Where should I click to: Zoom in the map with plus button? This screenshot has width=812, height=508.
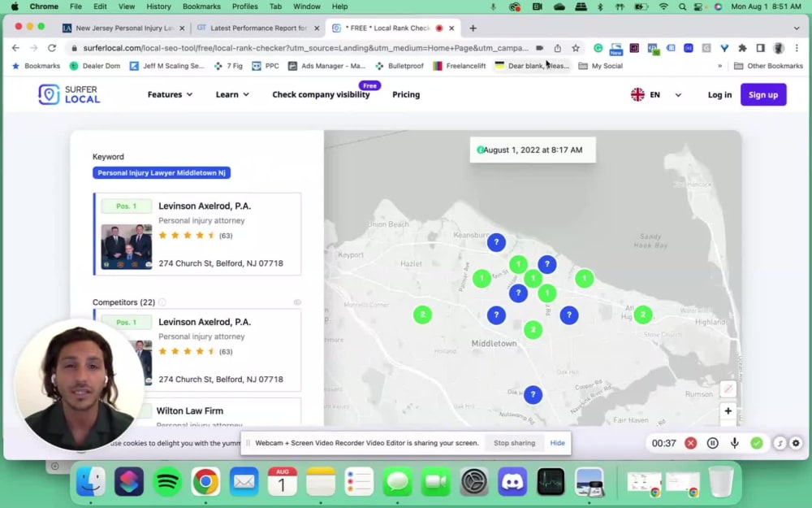728,411
